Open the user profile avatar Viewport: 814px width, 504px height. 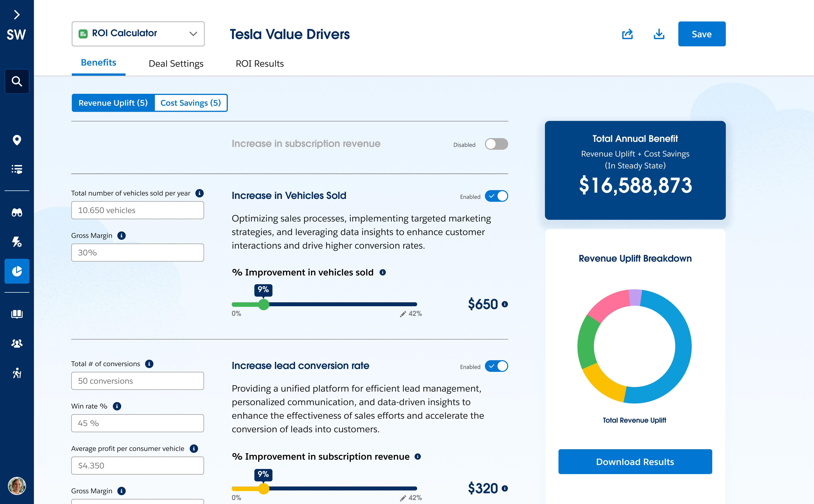pyautogui.click(x=17, y=486)
